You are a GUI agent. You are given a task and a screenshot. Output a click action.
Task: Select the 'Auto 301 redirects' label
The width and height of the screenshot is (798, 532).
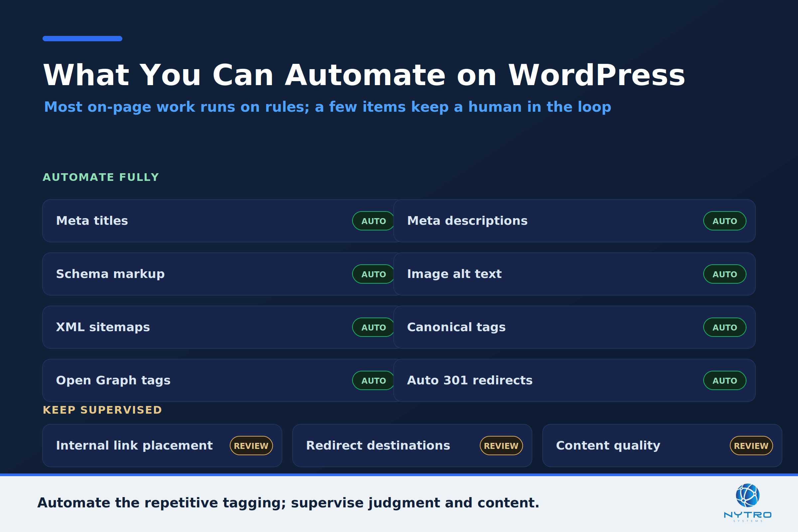469,380
